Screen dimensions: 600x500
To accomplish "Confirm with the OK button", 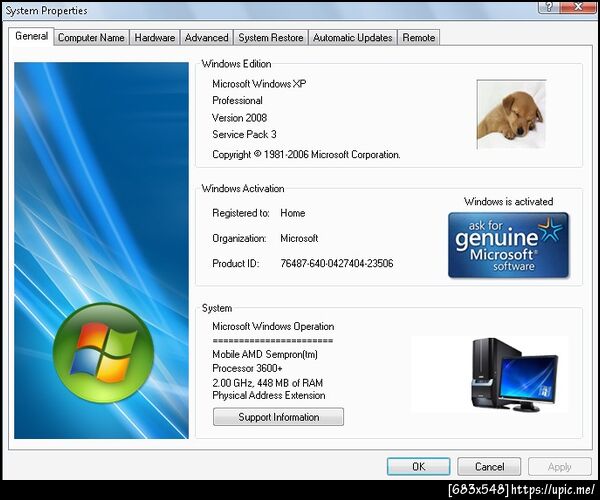I will pos(419,466).
